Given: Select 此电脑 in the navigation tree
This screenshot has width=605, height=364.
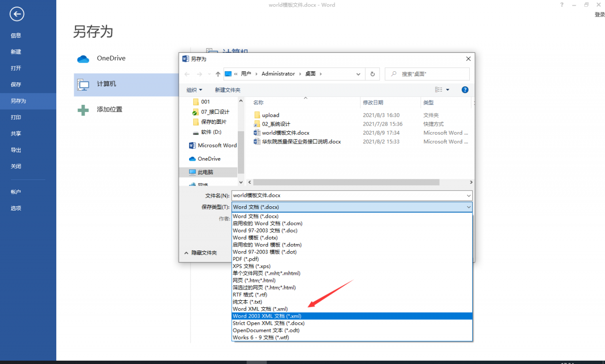Looking at the screenshot, I should (x=208, y=172).
